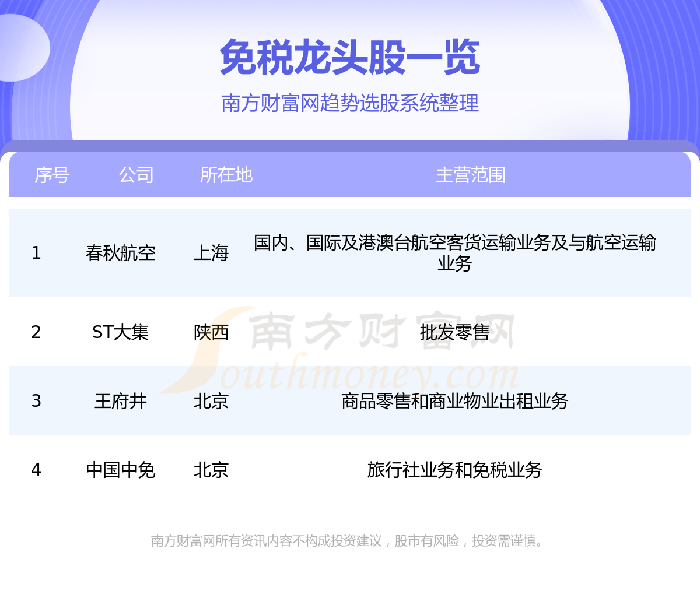Click 北京 in the 王府井 row
700x612 pixels.
point(211,401)
